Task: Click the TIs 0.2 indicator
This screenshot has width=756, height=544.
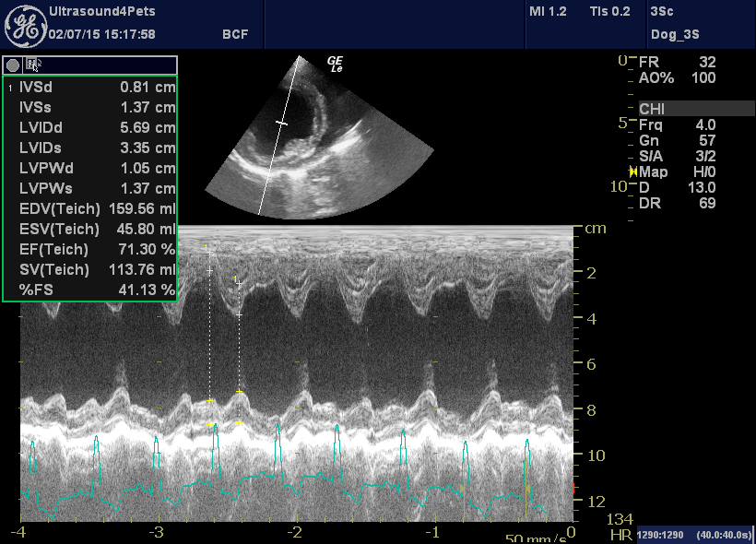Action: coord(610,12)
